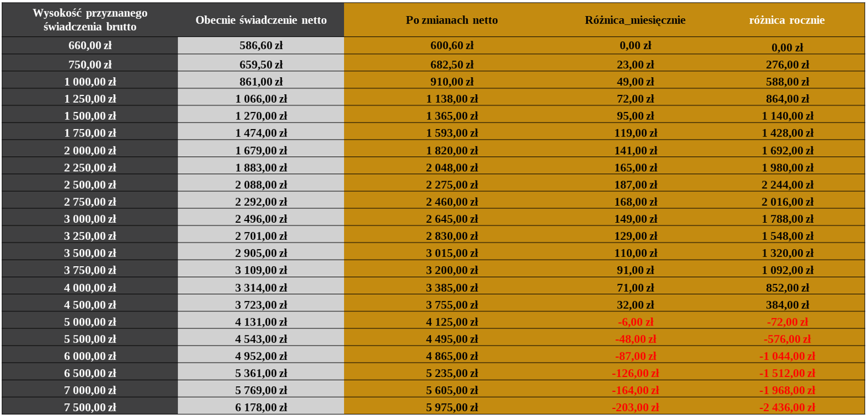Select the 'Obecnie świadczenie netto' header cell
The width and height of the screenshot is (868, 417).
[261, 20]
